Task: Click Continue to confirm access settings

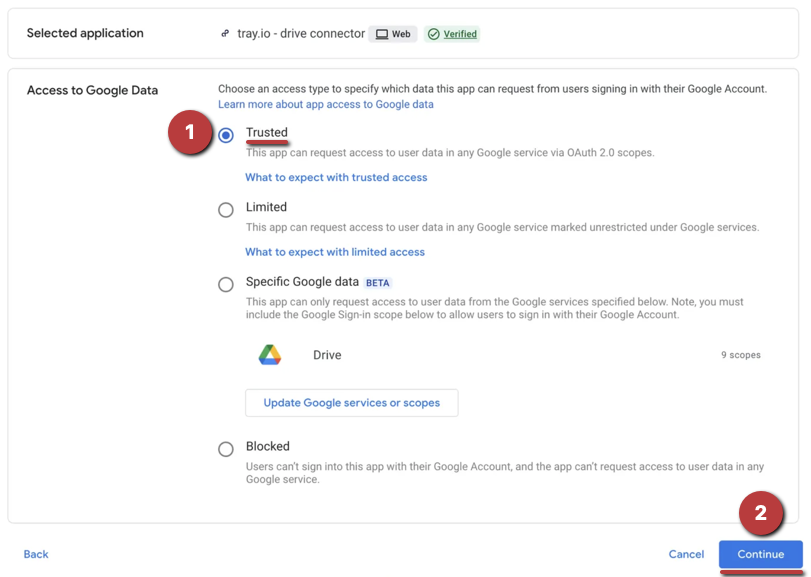Action: (759, 554)
